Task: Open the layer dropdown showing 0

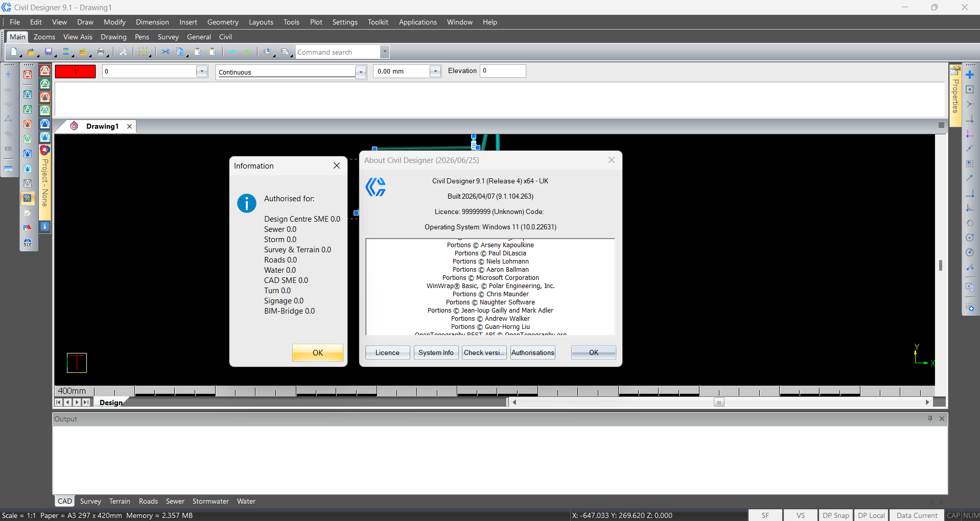Action: pyautogui.click(x=202, y=71)
